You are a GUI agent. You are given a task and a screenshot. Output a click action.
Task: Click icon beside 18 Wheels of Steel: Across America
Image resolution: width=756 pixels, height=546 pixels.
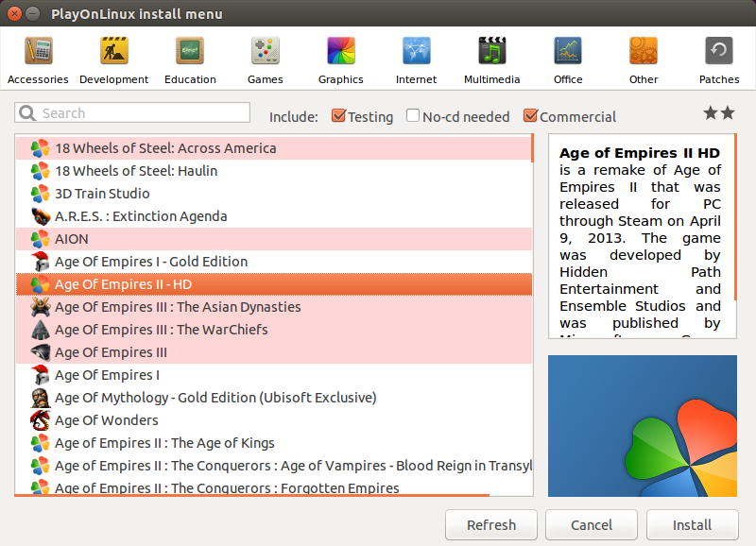pyautogui.click(x=40, y=148)
